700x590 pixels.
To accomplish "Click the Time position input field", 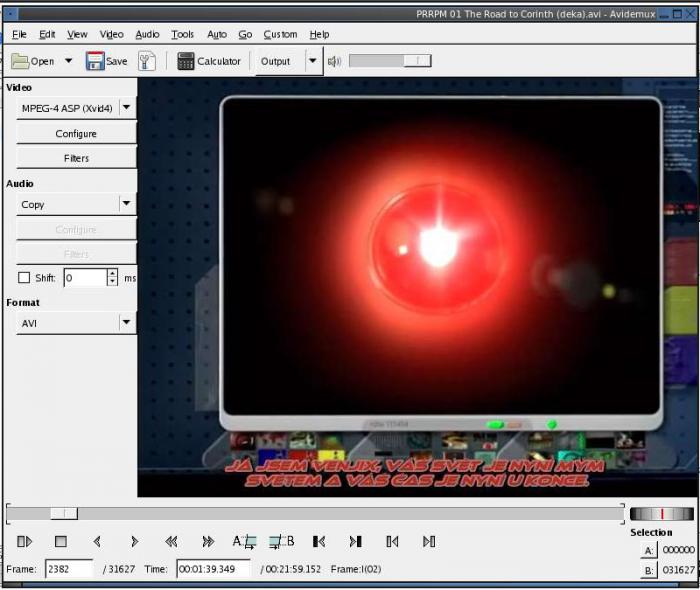I will (x=213, y=569).
